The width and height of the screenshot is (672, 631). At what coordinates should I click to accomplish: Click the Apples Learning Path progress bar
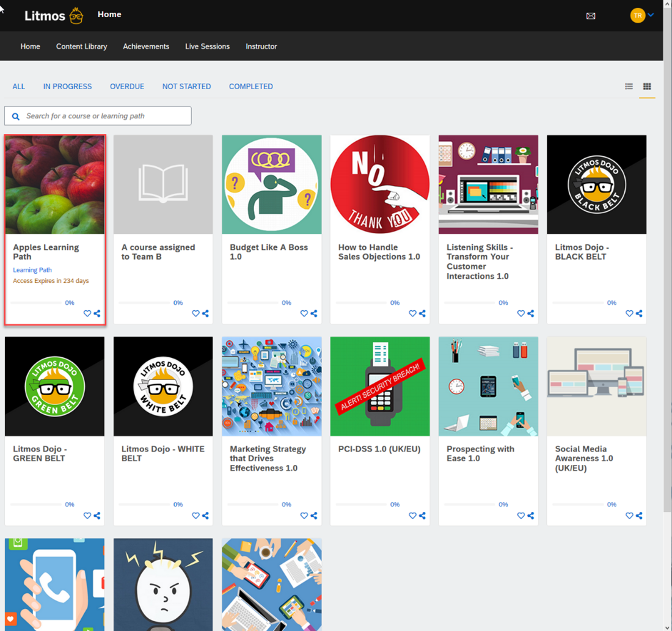pyautogui.click(x=35, y=302)
